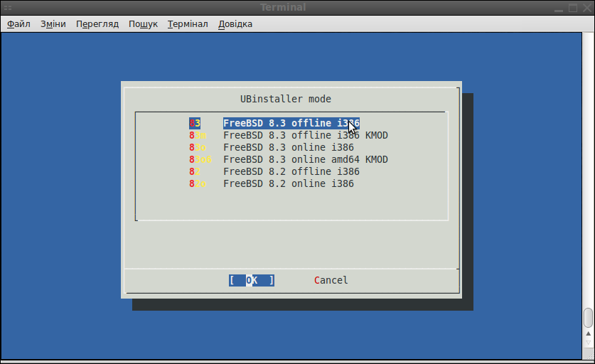
Task: Open the window menu icon in titlebar
Action: (x=8, y=8)
